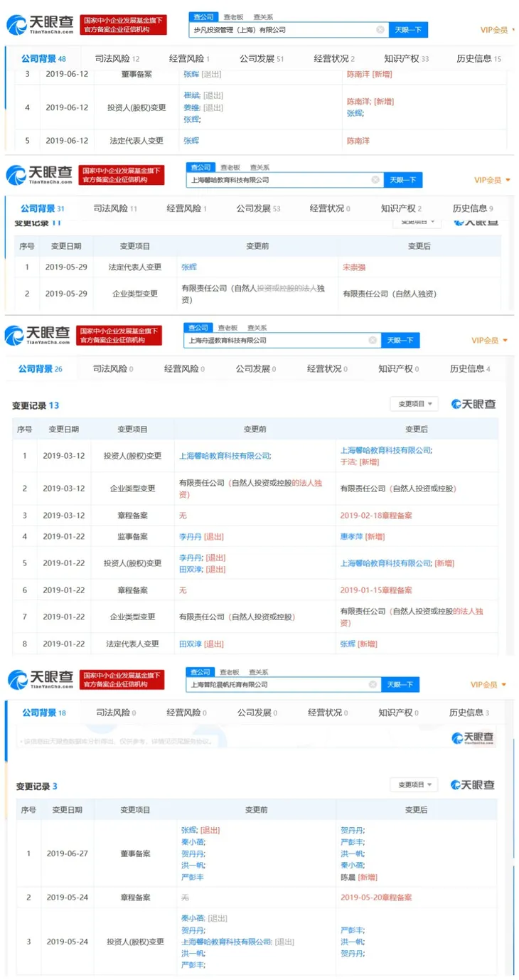Open 田双淳 in the 2019-01-22 法定代表人变更 row
519x980 pixels.
(x=191, y=644)
